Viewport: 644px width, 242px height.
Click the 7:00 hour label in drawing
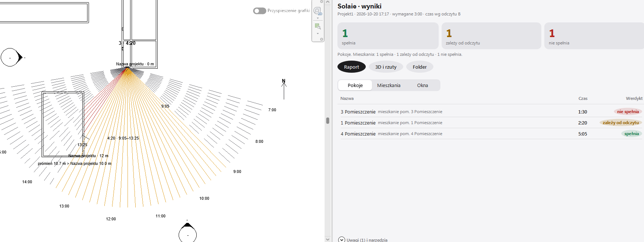(272, 110)
